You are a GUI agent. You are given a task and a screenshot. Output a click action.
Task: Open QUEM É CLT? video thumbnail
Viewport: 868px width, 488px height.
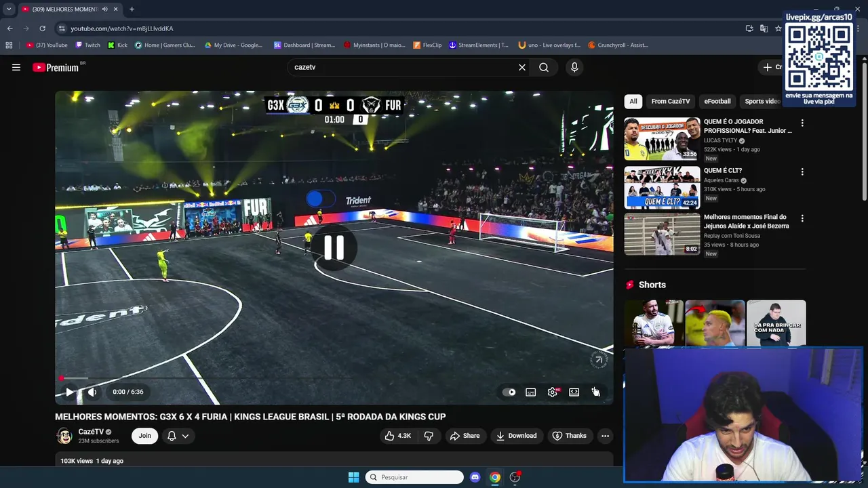pyautogui.click(x=662, y=187)
